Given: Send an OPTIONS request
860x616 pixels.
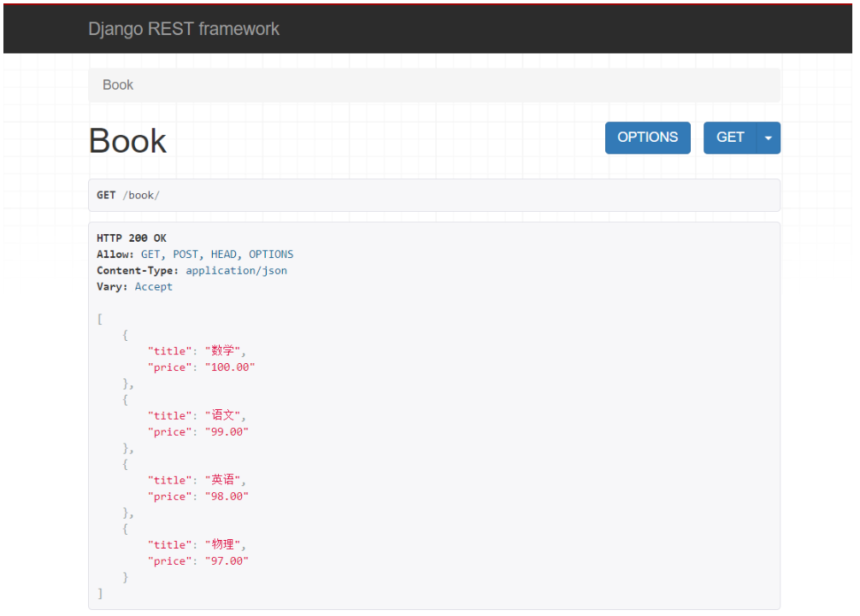Looking at the screenshot, I should point(648,138).
